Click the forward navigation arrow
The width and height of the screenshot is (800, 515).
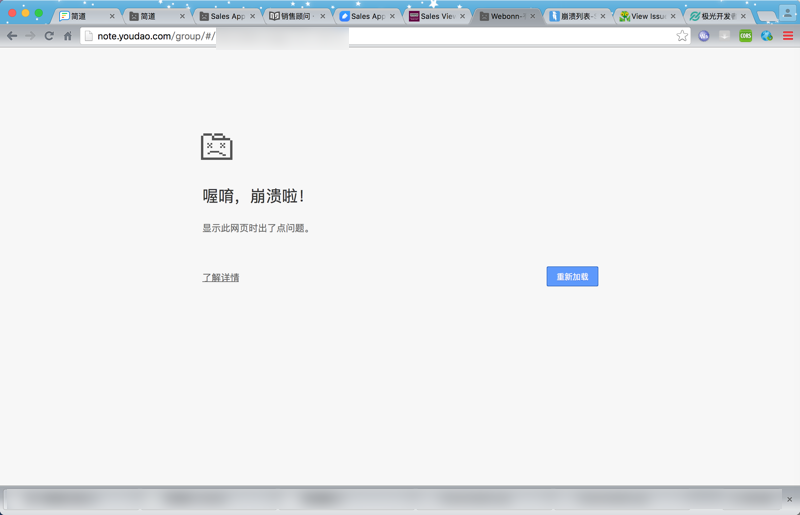31,36
